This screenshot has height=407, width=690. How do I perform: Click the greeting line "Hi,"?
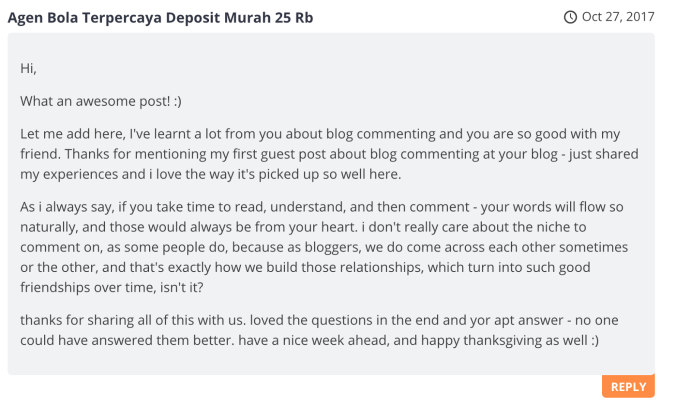pos(28,68)
